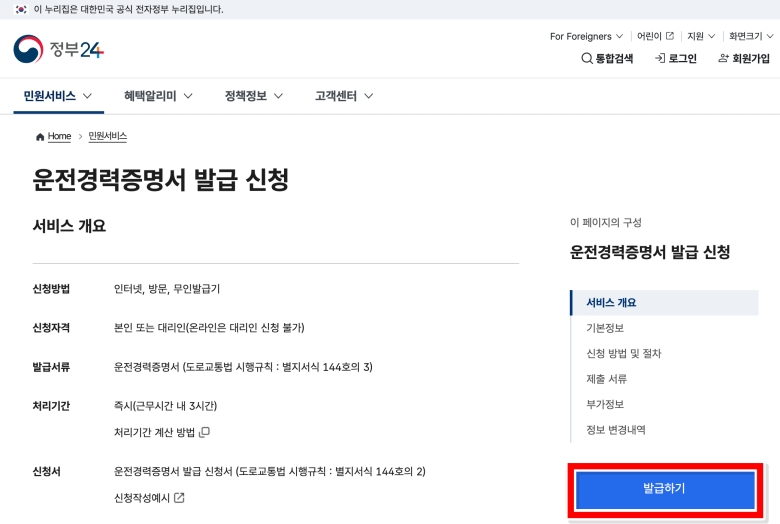780x524 pixels.
Task: Click text 본인 또는 대리인(온라인은 대리인 신청 불가)
Action: [209, 328]
